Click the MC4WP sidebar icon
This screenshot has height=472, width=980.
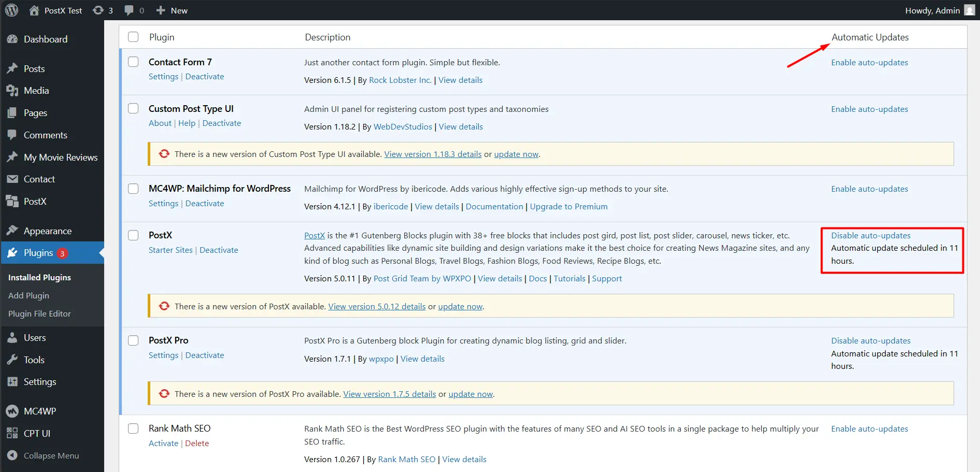13,410
